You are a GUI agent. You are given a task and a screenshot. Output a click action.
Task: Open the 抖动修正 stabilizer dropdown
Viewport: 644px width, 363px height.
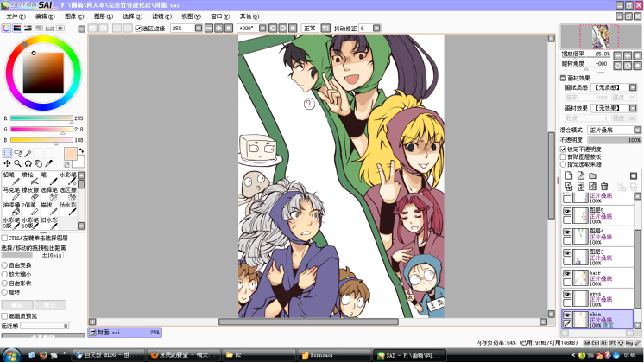point(376,28)
